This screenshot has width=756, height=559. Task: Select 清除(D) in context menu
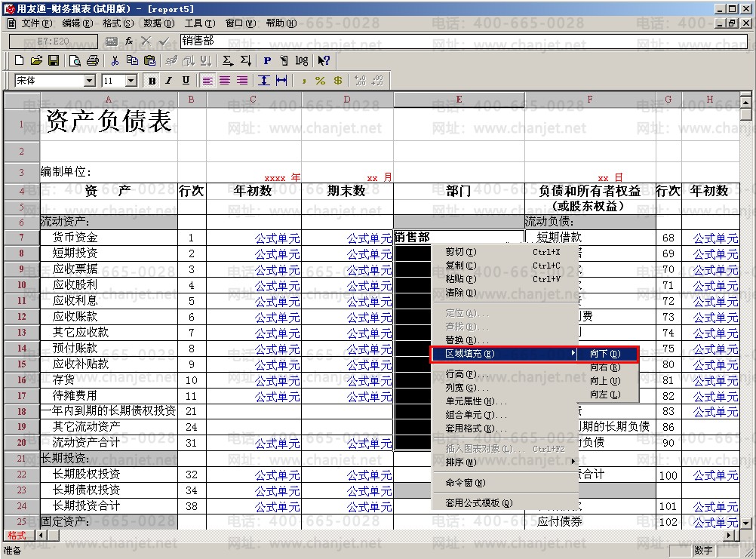click(503, 293)
